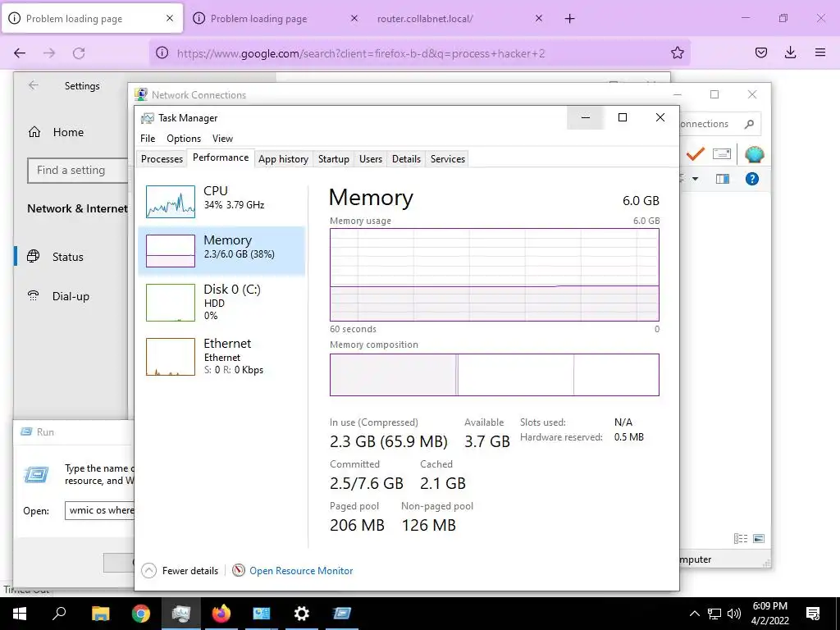Switch to the Startup tab
This screenshot has width=840, height=630.
333,159
